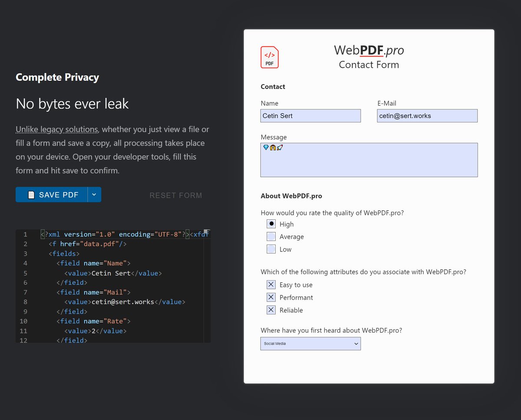Click the 'Contact Form' title text
Screen dimensions: 521x420
(x=369, y=65)
